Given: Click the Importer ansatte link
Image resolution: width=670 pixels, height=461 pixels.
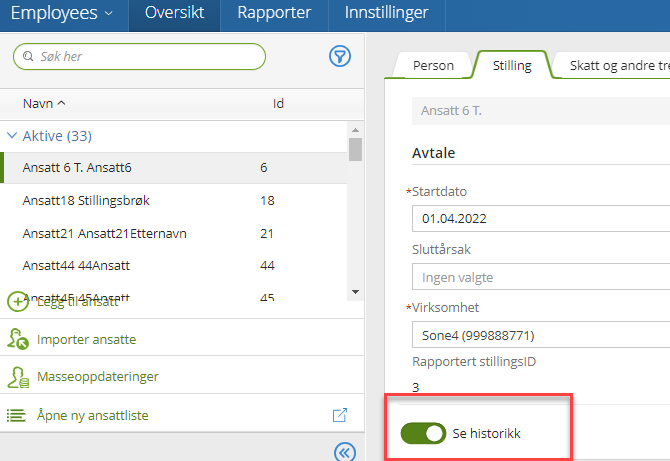Looking at the screenshot, I should tap(86, 339).
